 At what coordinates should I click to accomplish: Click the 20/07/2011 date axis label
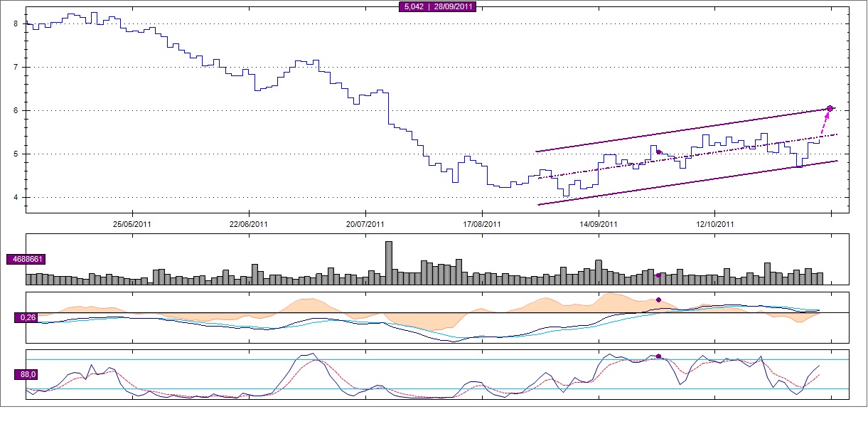[365, 223]
